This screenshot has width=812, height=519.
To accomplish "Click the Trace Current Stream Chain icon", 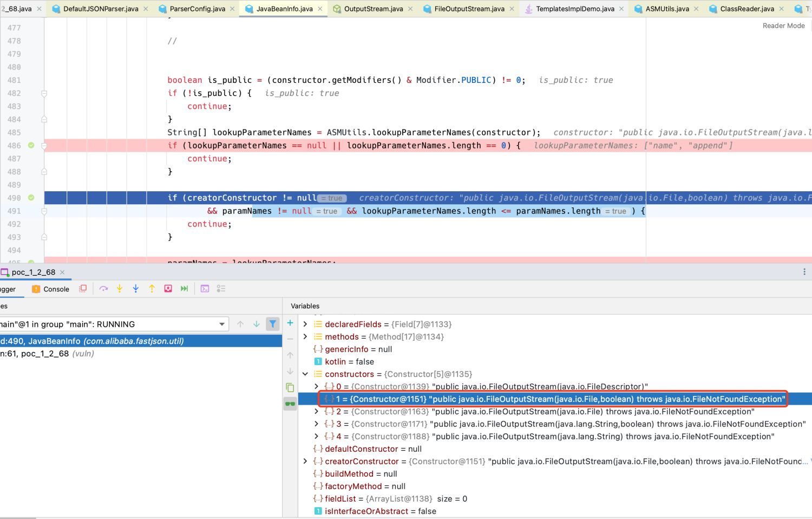I will pos(221,289).
